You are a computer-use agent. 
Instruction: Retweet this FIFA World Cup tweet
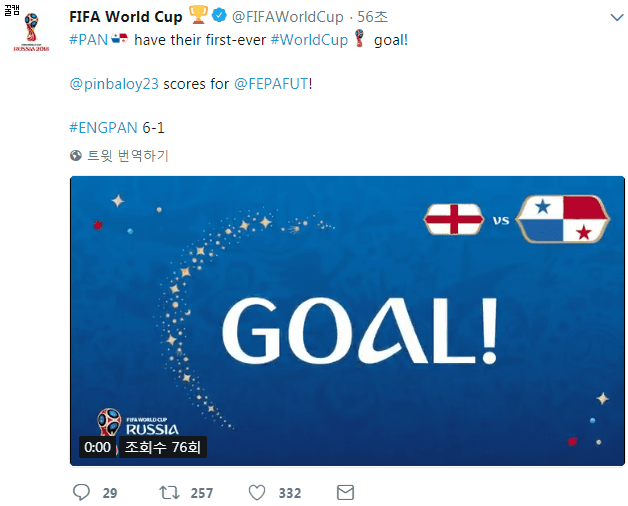168,492
